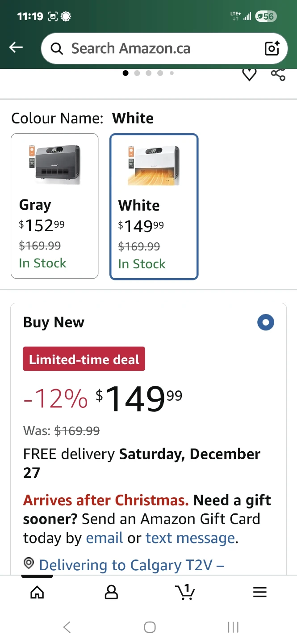Viewport: 297px width, 644px height.
Task: Tap the back arrow icon
Action: 16,48
